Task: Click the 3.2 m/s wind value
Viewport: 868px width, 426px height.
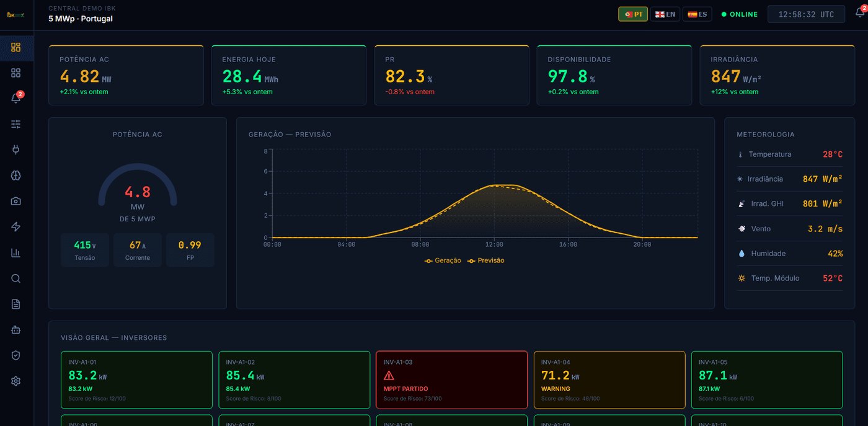Action: 825,229
